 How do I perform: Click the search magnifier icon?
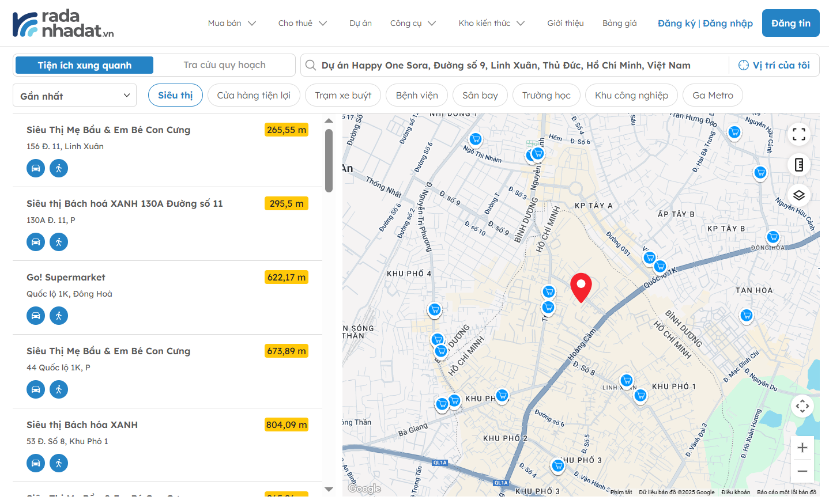(x=311, y=65)
